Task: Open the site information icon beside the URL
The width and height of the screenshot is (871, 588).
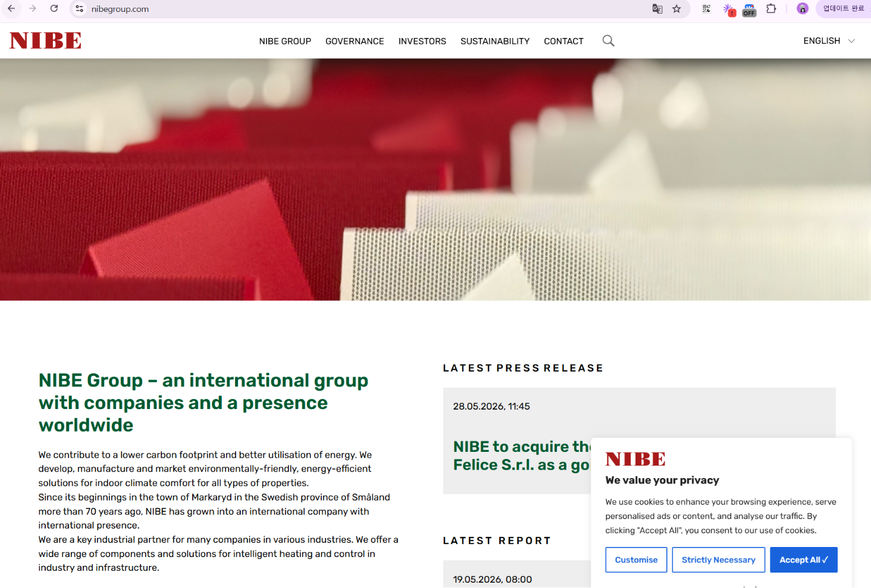Action: pos(80,9)
